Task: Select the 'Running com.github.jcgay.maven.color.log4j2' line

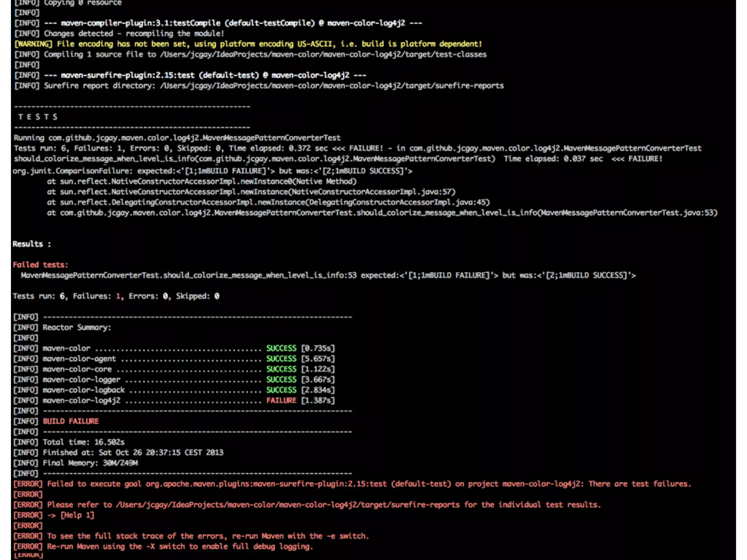Action: [177, 138]
